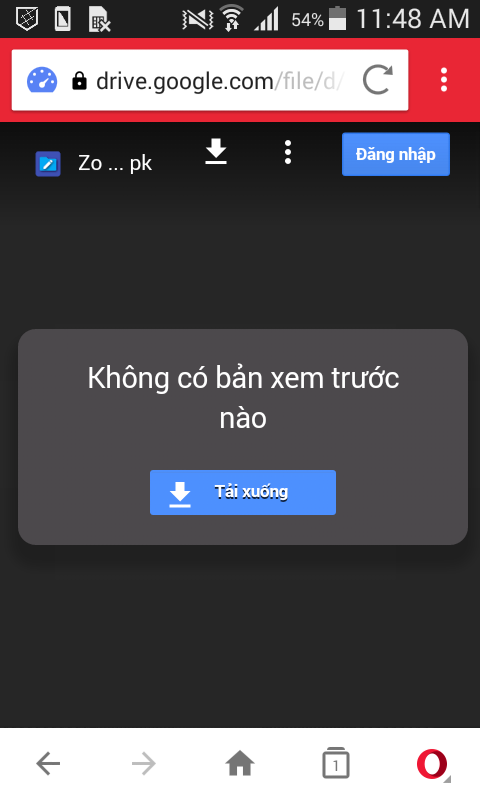
Task: Click the file type icon beside Zo...pk
Action: point(48,164)
